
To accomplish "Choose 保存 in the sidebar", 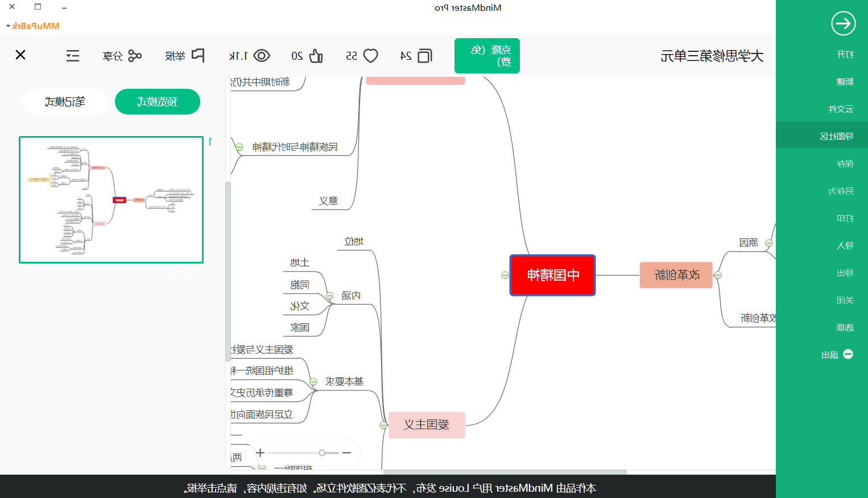I will pyautogui.click(x=845, y=164).
